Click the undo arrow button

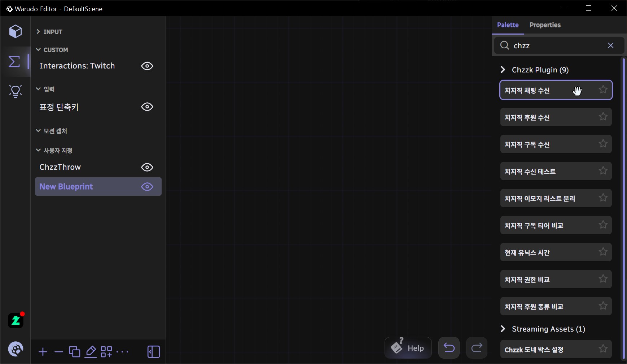tap(449, 348)
